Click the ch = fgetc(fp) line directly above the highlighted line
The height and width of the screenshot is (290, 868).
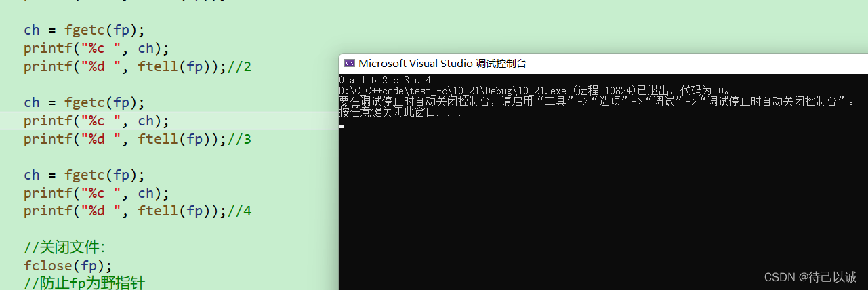[85, 103]
